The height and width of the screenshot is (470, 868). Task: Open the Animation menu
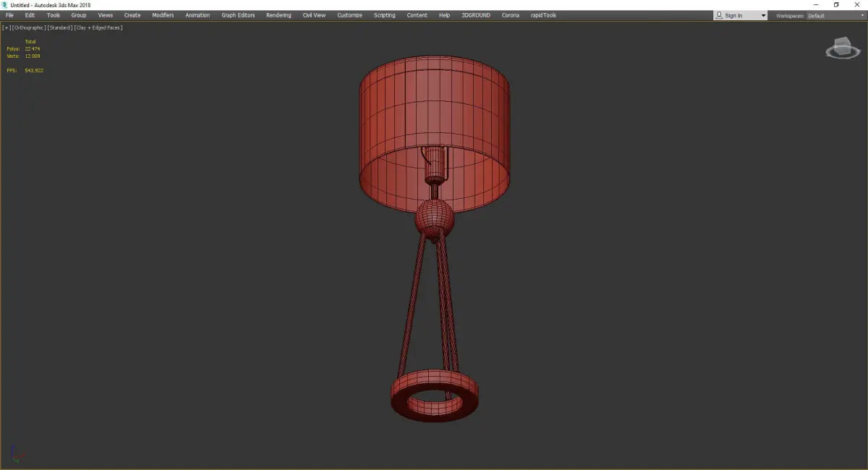(x=197, y=15)
